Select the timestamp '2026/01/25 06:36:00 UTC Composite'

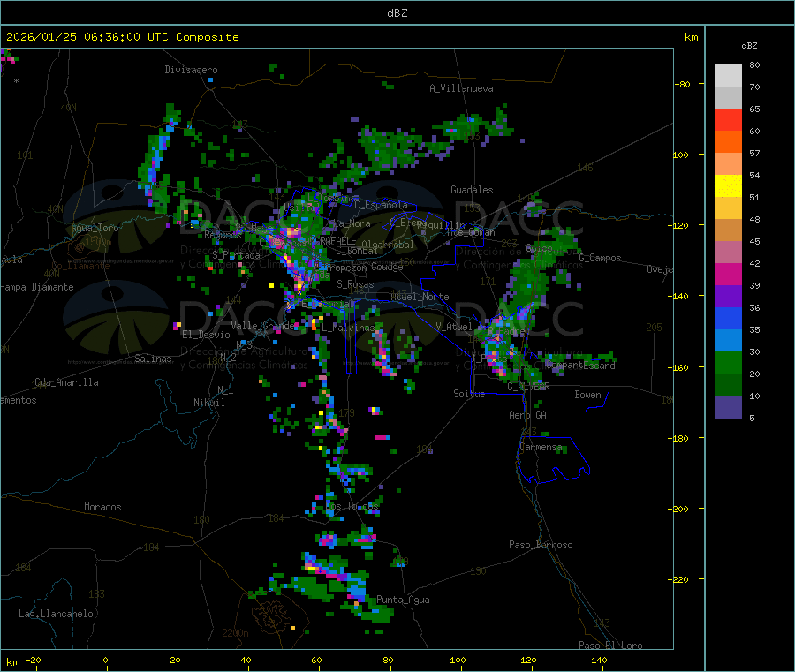[122, 37]
